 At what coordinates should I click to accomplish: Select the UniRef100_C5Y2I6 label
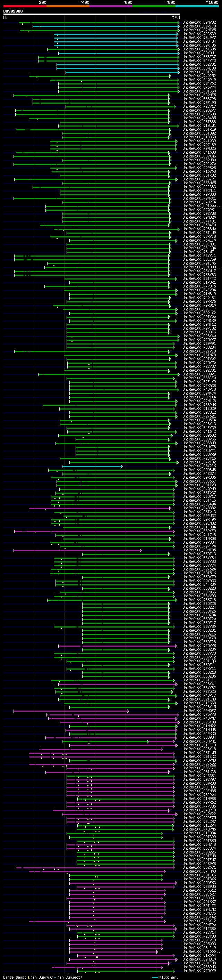coord(199,466)
